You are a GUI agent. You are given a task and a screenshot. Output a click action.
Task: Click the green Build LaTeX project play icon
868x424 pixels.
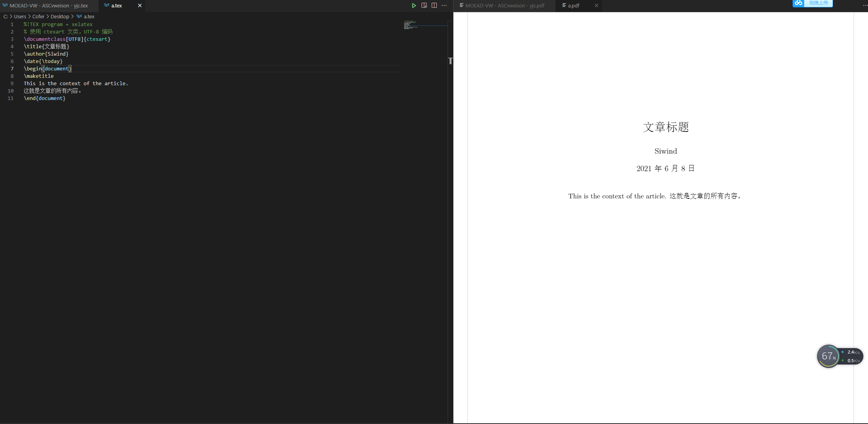[x=414, y=5]
